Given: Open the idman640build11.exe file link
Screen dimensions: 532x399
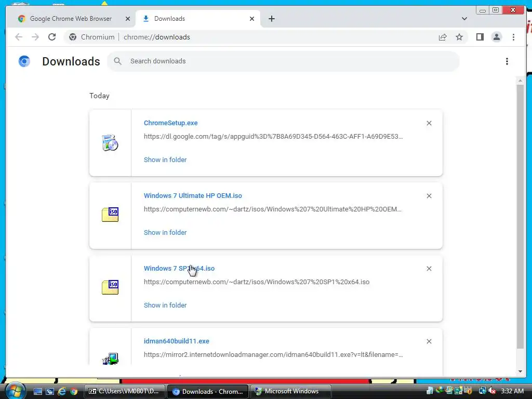Looking at the screenshot, I should (177, 341).
